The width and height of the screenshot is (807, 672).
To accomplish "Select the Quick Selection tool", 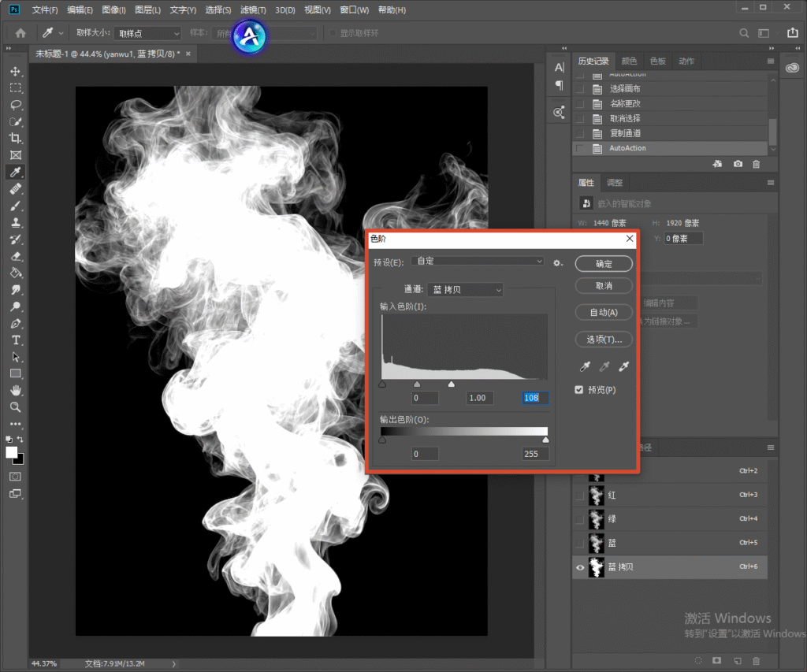I will pos(16,122).
